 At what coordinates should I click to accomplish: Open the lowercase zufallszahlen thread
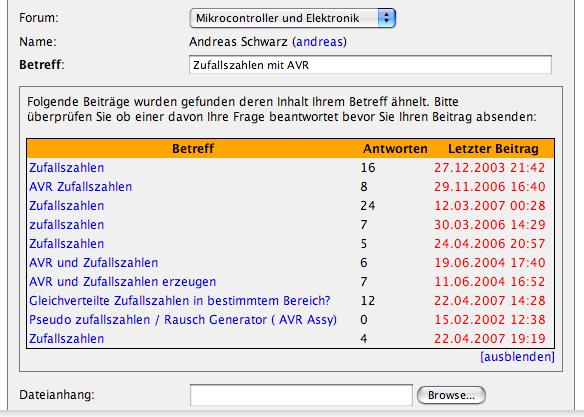pyautogui.click(x=67, y=225)
